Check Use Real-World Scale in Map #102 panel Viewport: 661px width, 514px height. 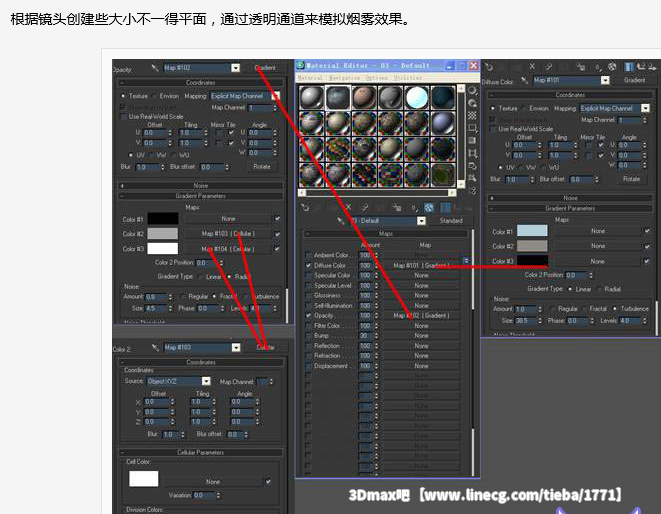click(x=124, y=116)
